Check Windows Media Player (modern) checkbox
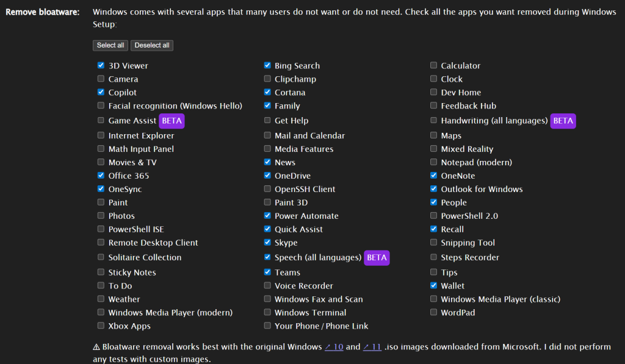The width and height of the screenshot is (625, 364). 101,312
